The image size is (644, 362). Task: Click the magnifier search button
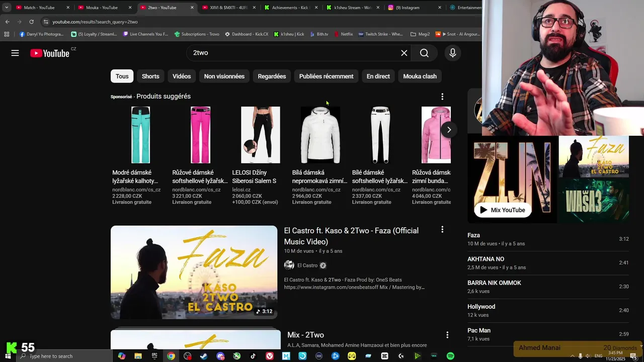coord(424,53)
